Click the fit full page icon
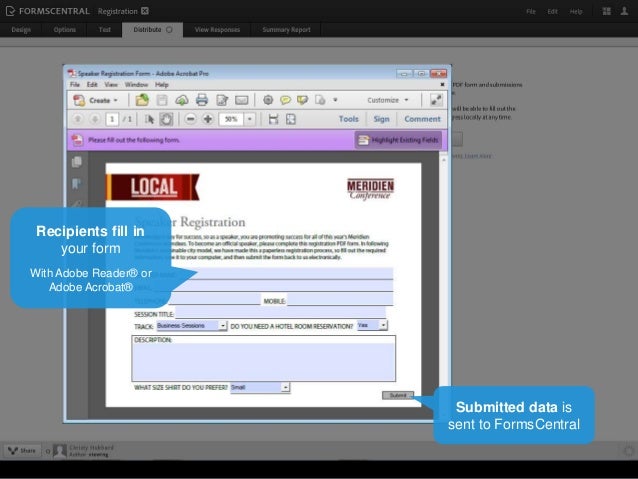638x479 pixels. tap(291, 119)
